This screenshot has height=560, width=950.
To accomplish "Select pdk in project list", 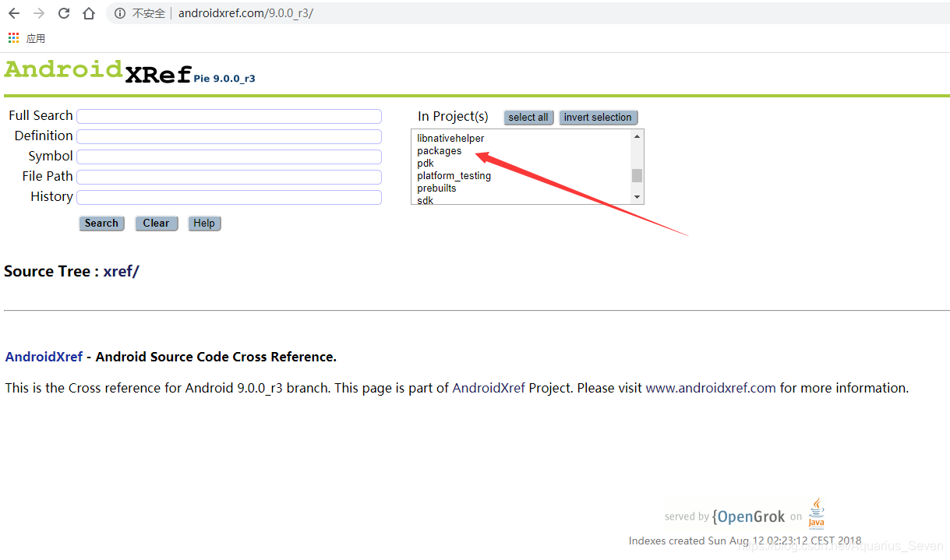I will point(426,164).
